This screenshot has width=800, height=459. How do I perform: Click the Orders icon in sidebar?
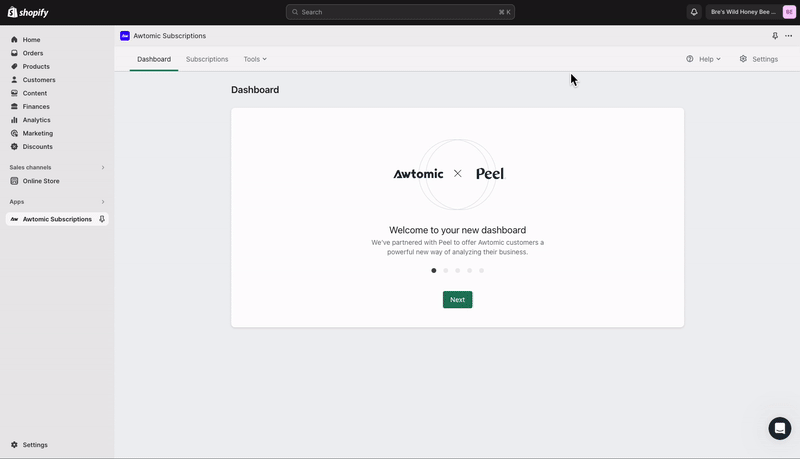coord(14,53)
